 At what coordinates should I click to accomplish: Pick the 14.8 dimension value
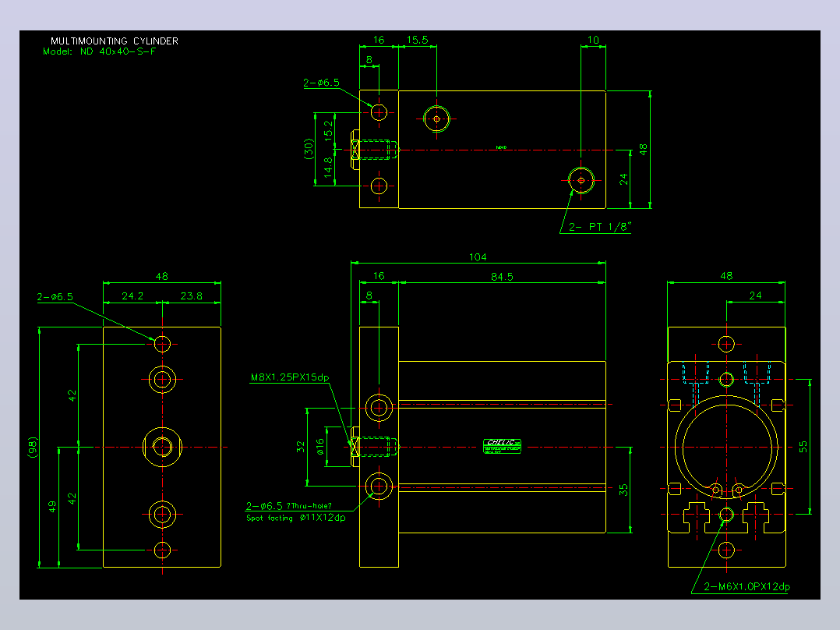point(328,168)
